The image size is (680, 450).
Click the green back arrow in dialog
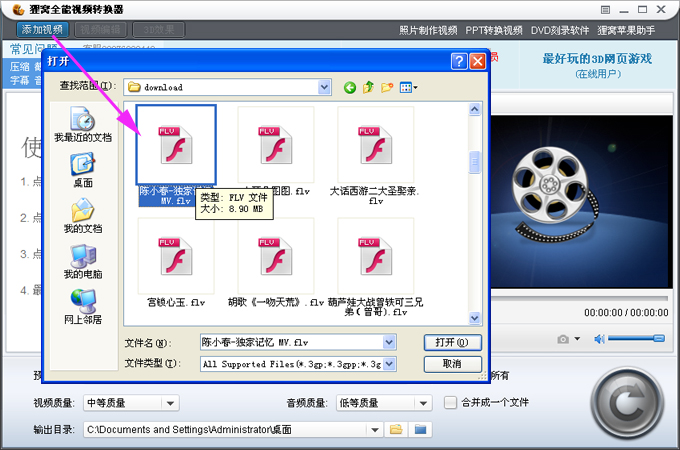pos(350,88)
